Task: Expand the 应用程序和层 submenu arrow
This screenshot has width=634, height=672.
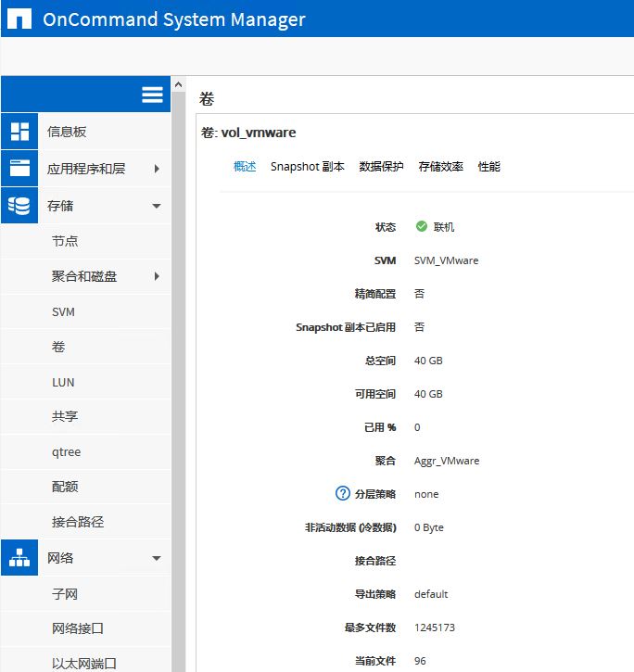Action: coord(157,169)
